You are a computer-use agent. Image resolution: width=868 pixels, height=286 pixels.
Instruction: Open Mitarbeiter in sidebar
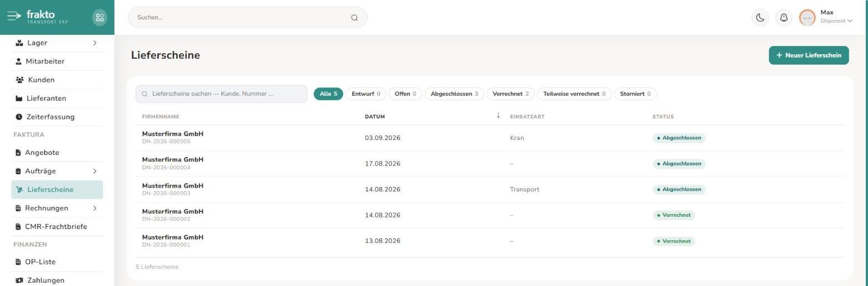(x=57, y=61)
